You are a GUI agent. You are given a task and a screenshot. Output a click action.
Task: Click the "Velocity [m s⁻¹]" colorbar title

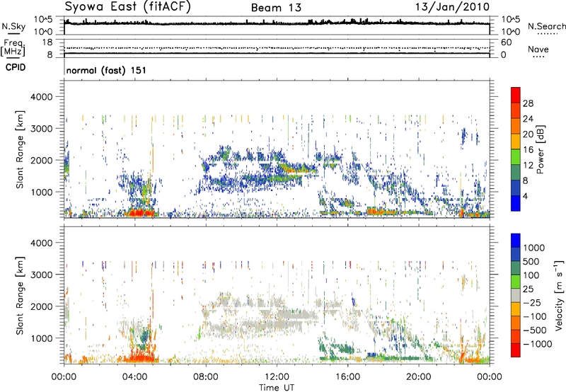point(559,295)
